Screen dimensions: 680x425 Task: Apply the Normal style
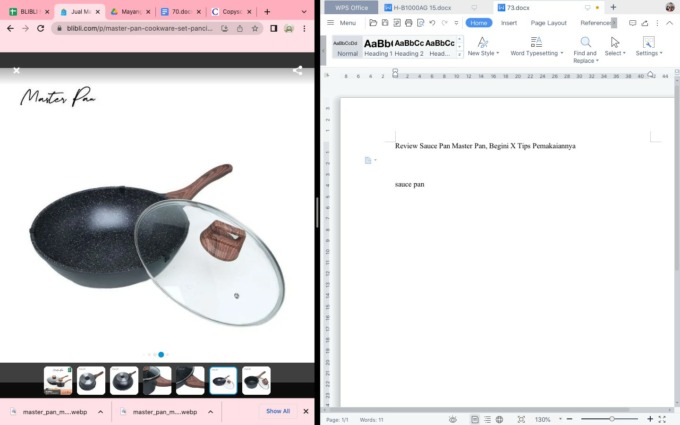tap(347, 47)
